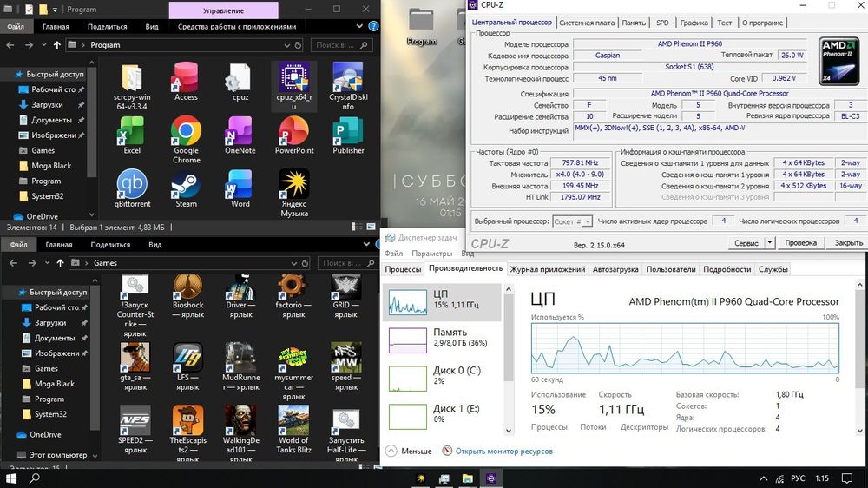
Task: Open notification center in taskbar
Action: pyautogui.click(x=847, y=478)
